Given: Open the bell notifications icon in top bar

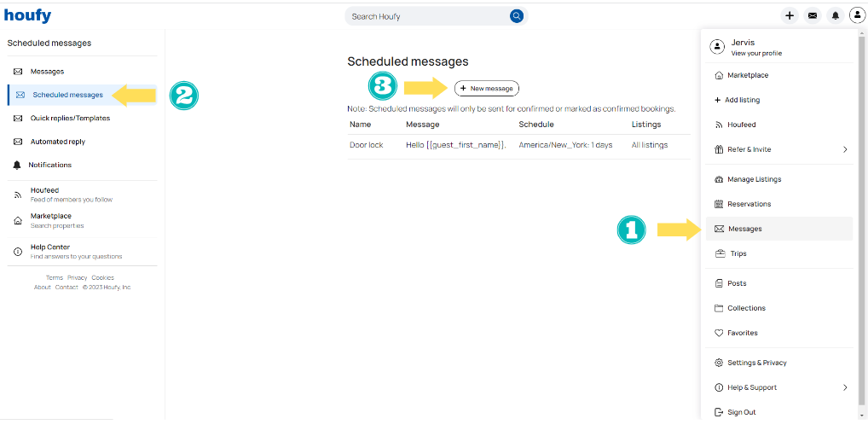Looking at the screenshot, I should point(835,15).
